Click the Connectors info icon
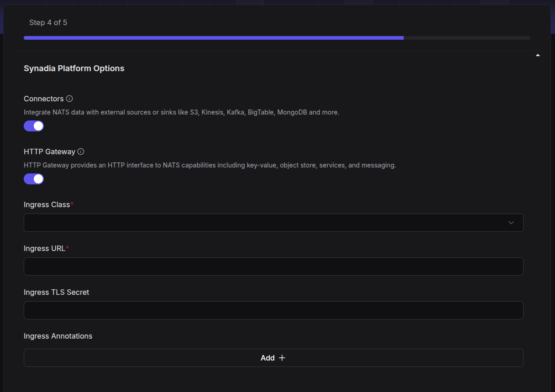The image size is (555, 392). click(x=69, y=99)
